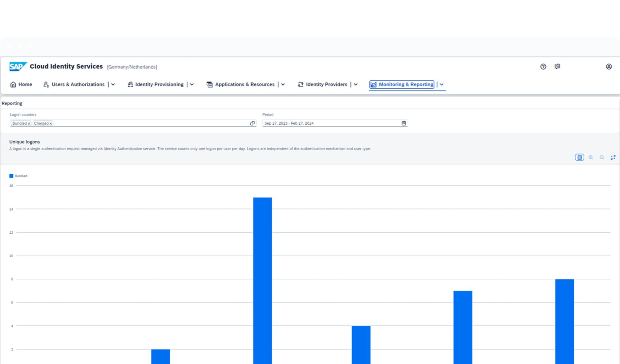Click the Bundled legend color square
Image resolution: width=620 pixels, height=364 pixels.
pos(12,176)
